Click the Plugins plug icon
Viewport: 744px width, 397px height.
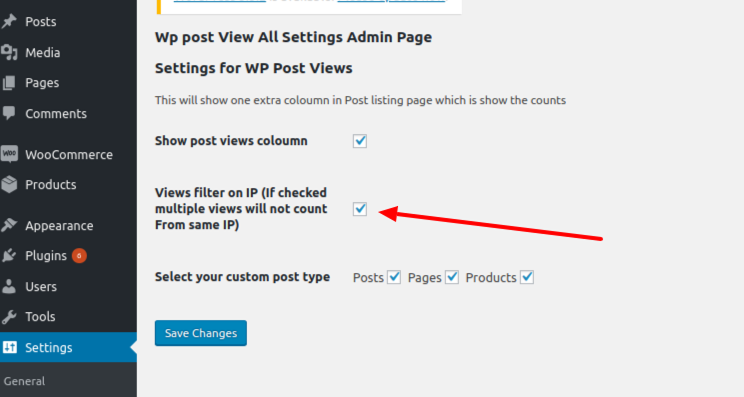click(9, 256)
